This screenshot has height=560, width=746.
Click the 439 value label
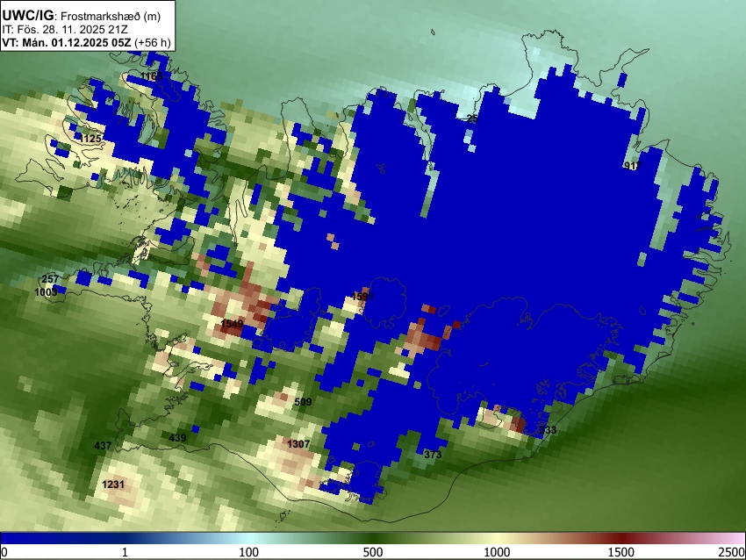coord(177,438)
